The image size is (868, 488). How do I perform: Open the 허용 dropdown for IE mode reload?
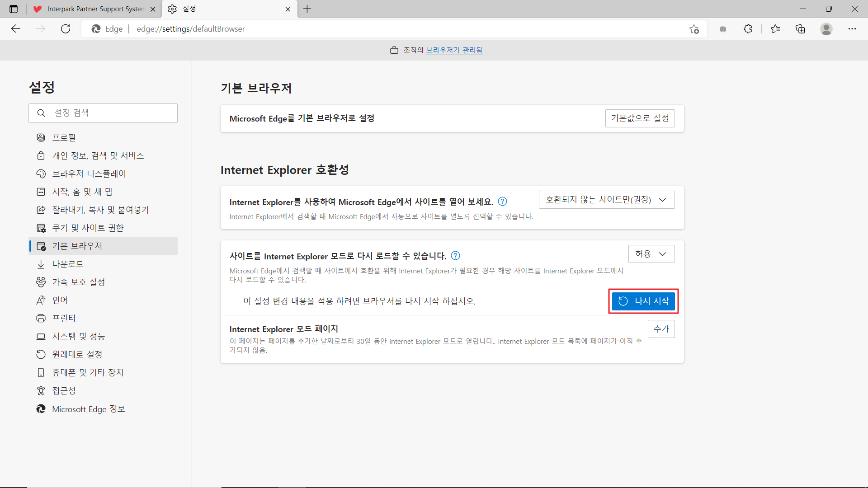[x=651, y=254]
